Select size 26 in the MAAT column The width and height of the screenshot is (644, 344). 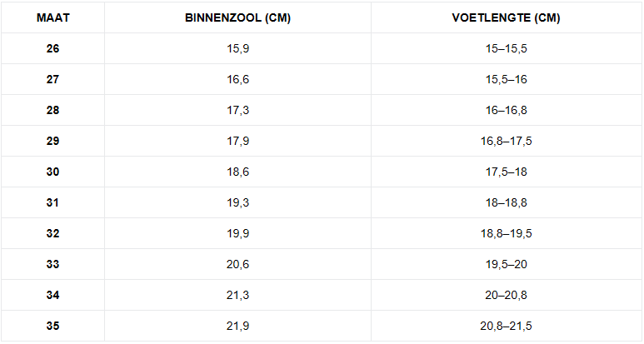[x=53, y=49]
